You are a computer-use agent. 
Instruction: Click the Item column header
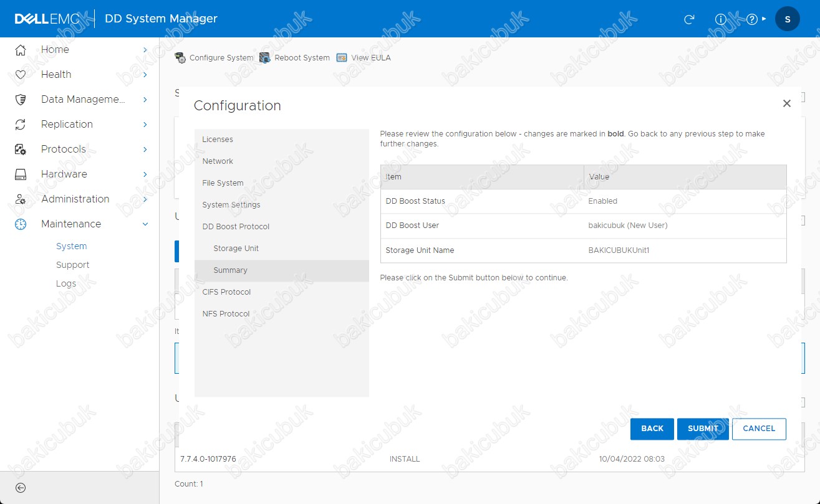click(482, 177)
